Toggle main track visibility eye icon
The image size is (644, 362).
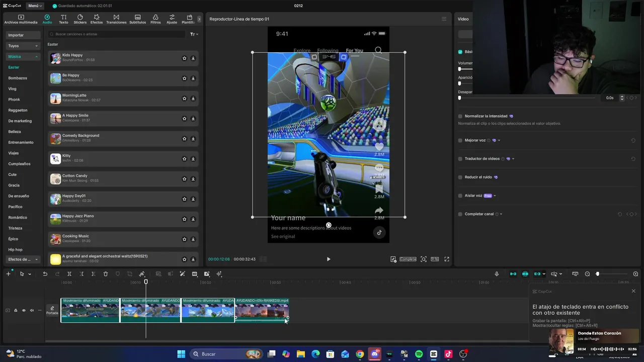pyautogui.click(x=24, y=311)
